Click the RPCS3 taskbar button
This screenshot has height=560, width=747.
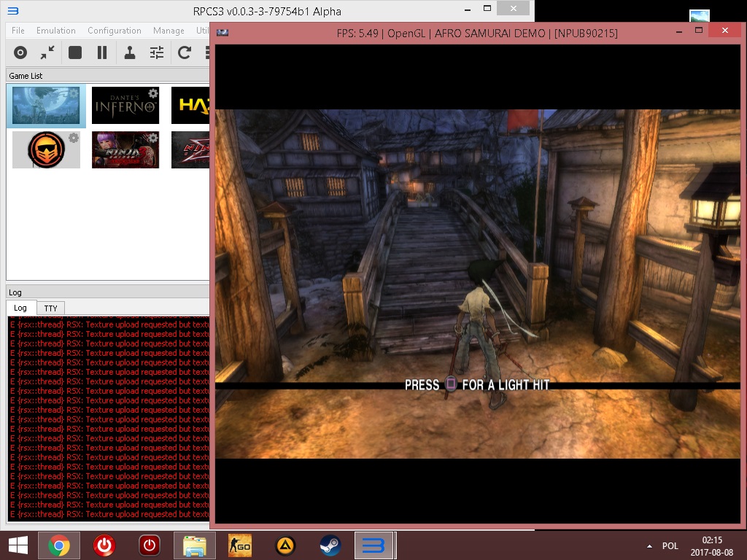374,545
